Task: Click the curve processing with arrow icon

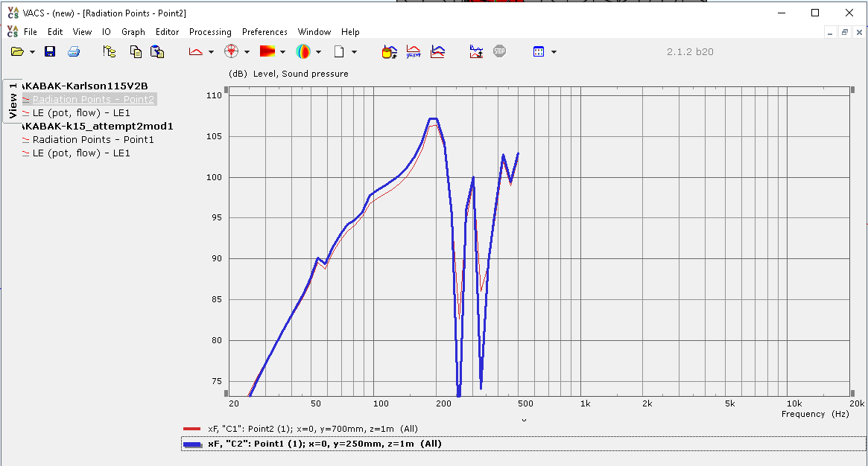Action: (476, 51)
